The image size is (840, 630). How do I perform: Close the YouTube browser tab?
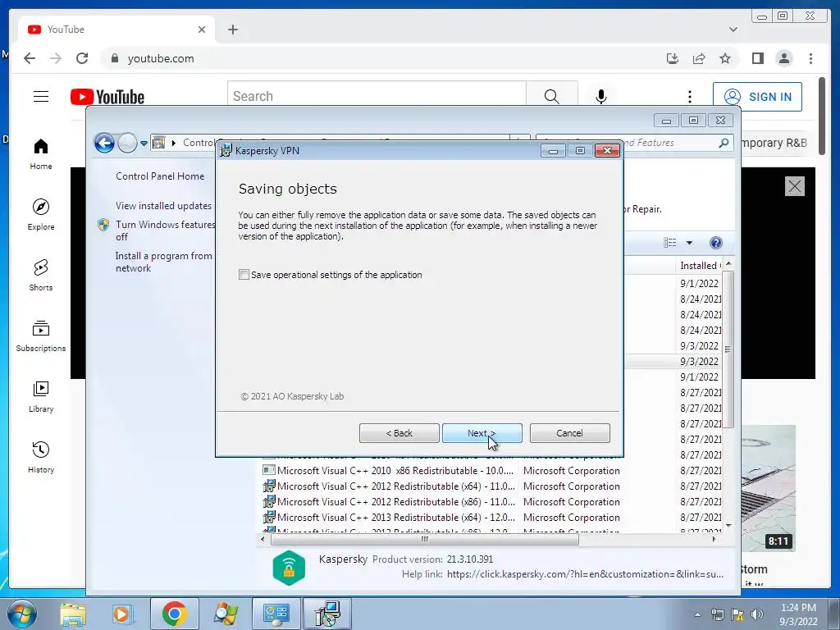coord(202,30)
